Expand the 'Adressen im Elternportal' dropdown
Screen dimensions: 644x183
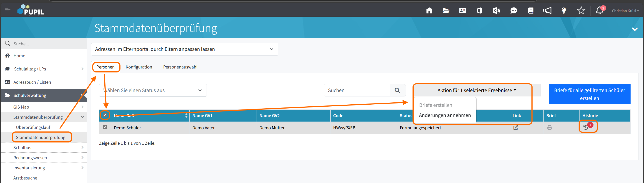click(x=185, y=49)
